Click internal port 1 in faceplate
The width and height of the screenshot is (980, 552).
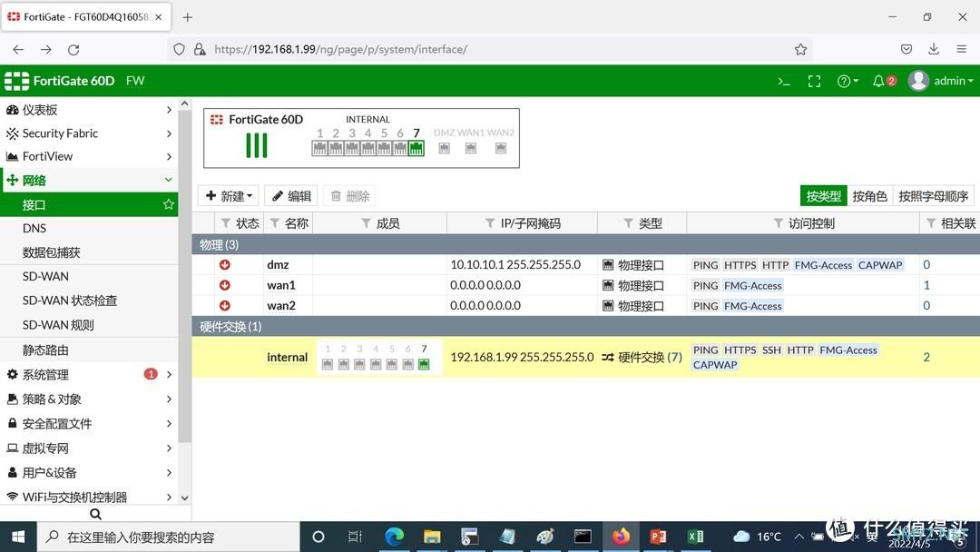coord(319,148)
